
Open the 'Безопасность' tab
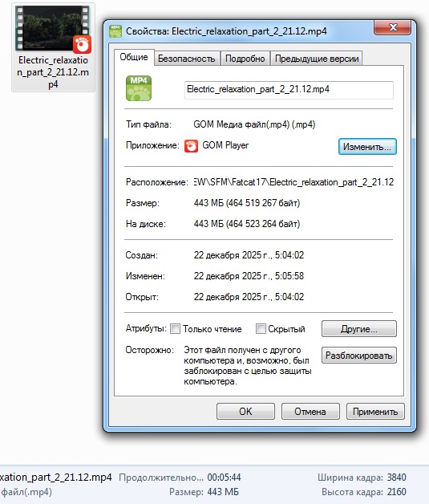pos(187,59)
